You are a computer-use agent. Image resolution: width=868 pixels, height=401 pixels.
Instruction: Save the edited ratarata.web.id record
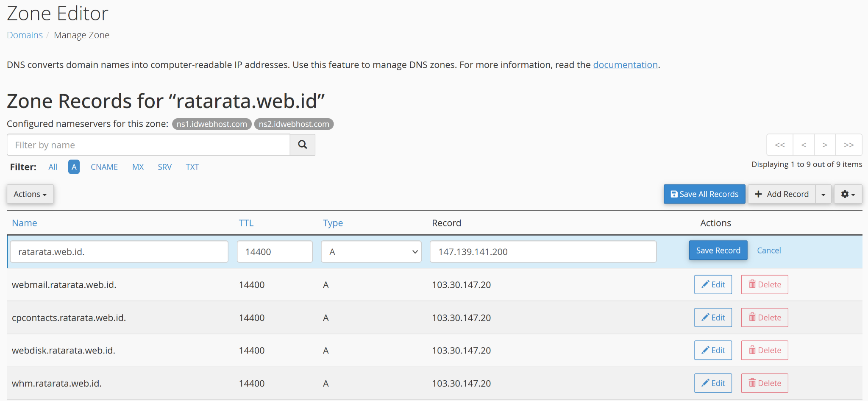tap(718, 251)
